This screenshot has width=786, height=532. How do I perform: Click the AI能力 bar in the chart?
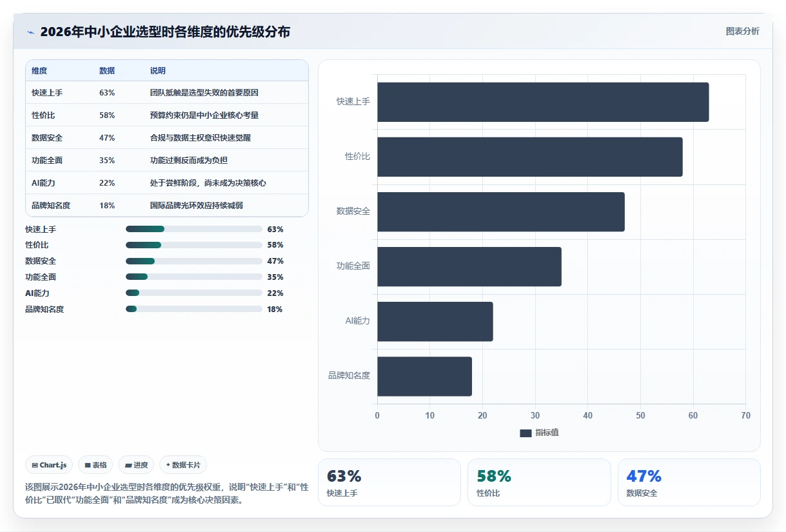[435, 321]
